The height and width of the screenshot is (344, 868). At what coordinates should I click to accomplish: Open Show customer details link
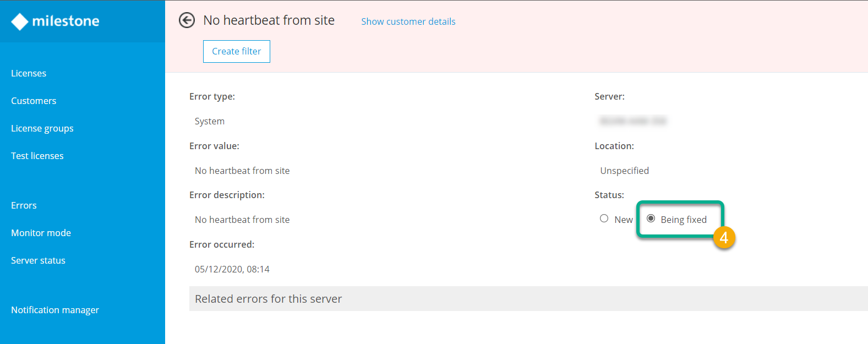[x=408, y=21]
